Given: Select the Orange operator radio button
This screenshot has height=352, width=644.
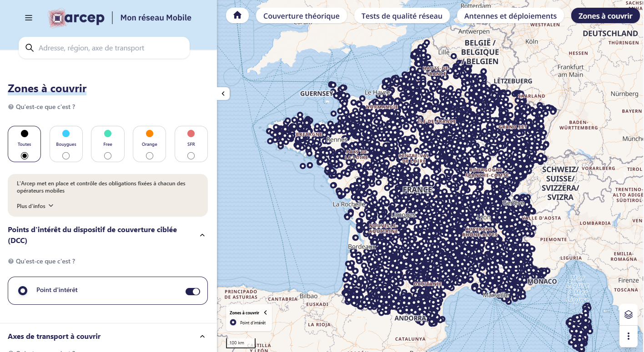Looking at the screenshot, I should point(150,156).
